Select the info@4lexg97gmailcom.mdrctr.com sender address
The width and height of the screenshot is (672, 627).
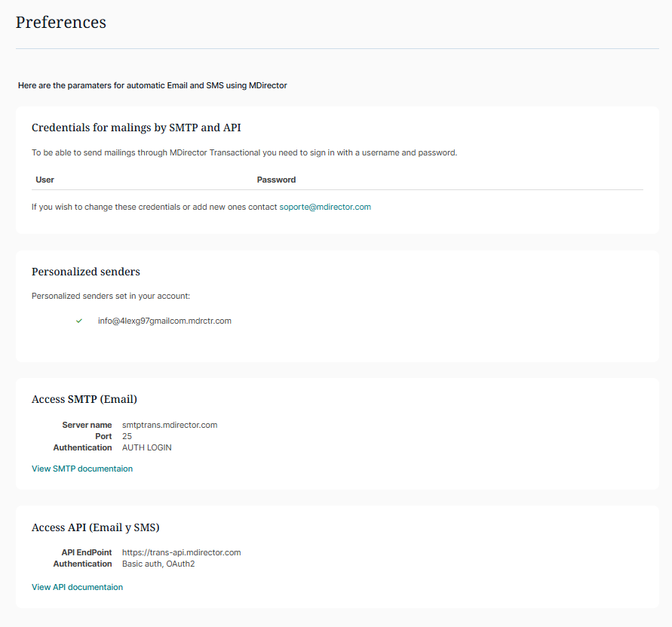click(x=164, y=321)
